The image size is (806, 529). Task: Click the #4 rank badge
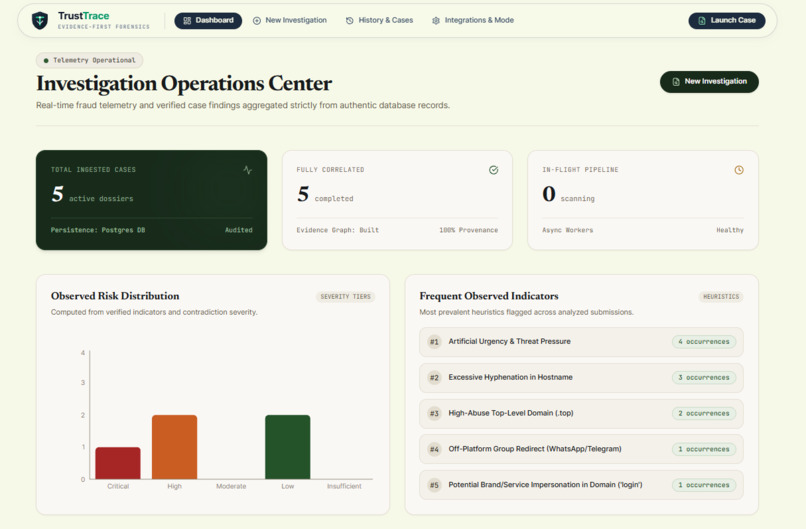click(x=434, y=449)
